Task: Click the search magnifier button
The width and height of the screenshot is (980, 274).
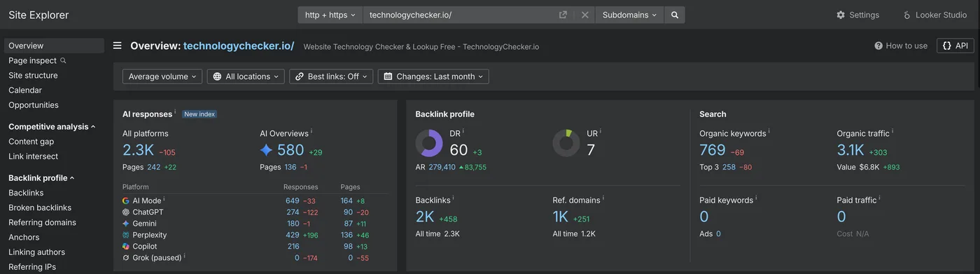Action: click(675, 15)
